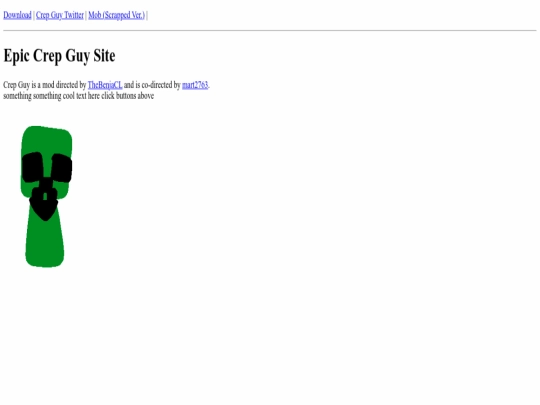The image size is (540, 405).
Task: Click the creeper's black mouth shape
Action: point(44,204)
